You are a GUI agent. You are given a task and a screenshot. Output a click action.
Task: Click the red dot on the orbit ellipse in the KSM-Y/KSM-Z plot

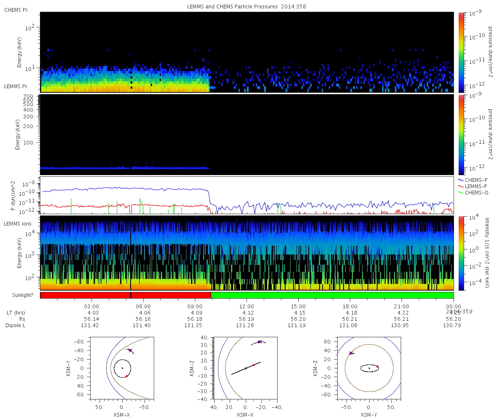coord(377,366)
